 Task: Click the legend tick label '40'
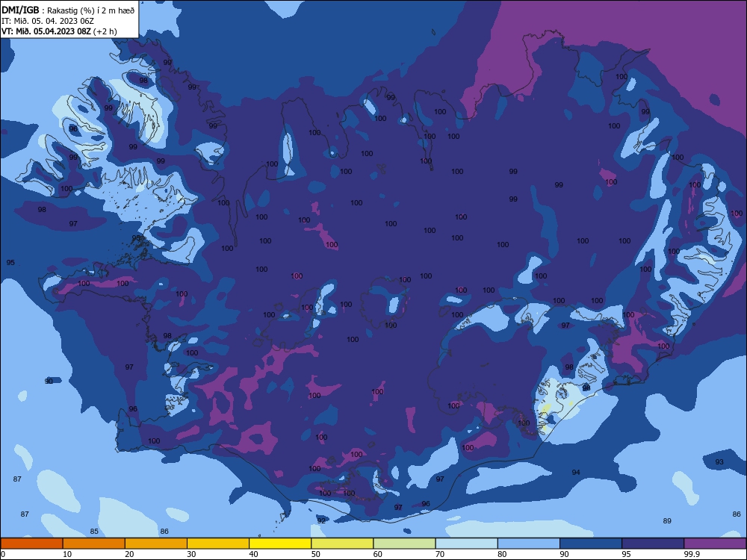(x=253, y=554)
